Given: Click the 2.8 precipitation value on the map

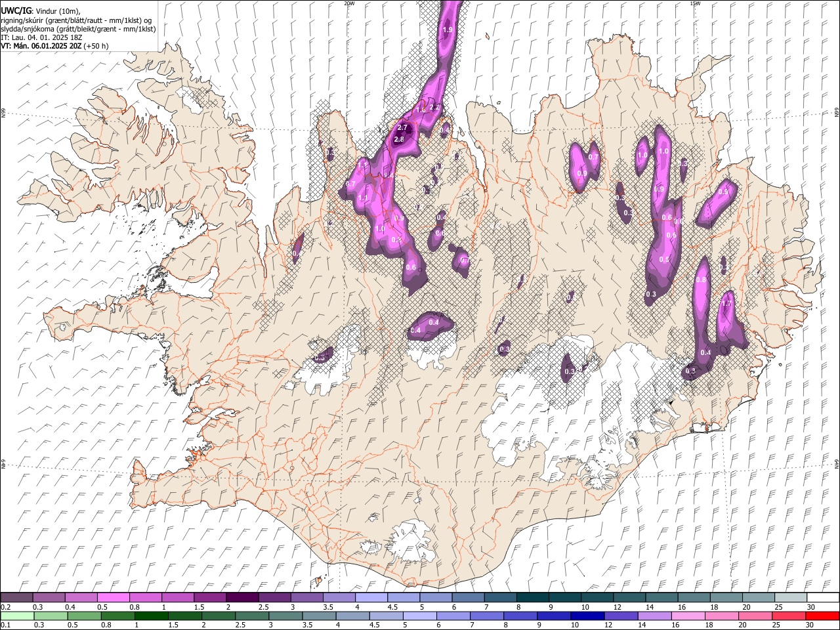Looking at the screenshot, I should click(399, 139).
